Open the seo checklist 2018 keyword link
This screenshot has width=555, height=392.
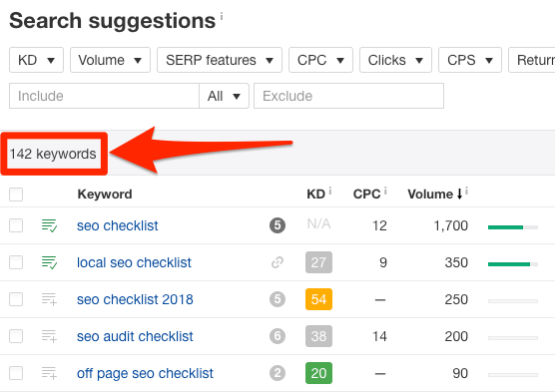coord(135,299)
